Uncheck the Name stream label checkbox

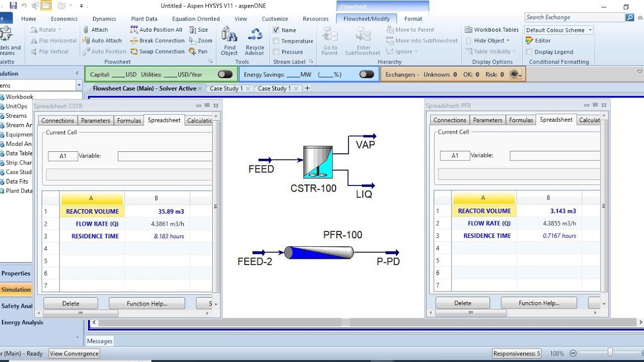click(x=276, y=30)
